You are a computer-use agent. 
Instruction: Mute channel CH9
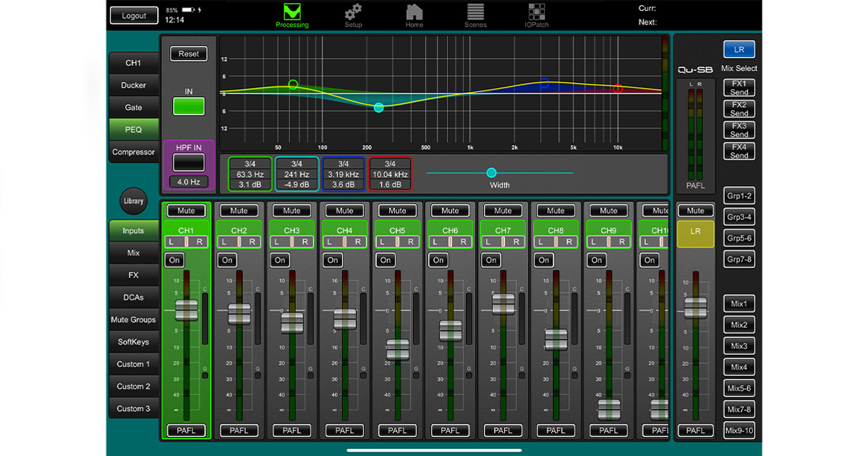[x=608, y=211]
